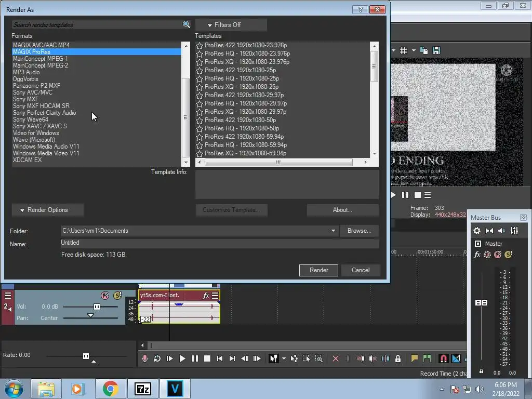Click Play From Start in transport bar

coord(170,358)
